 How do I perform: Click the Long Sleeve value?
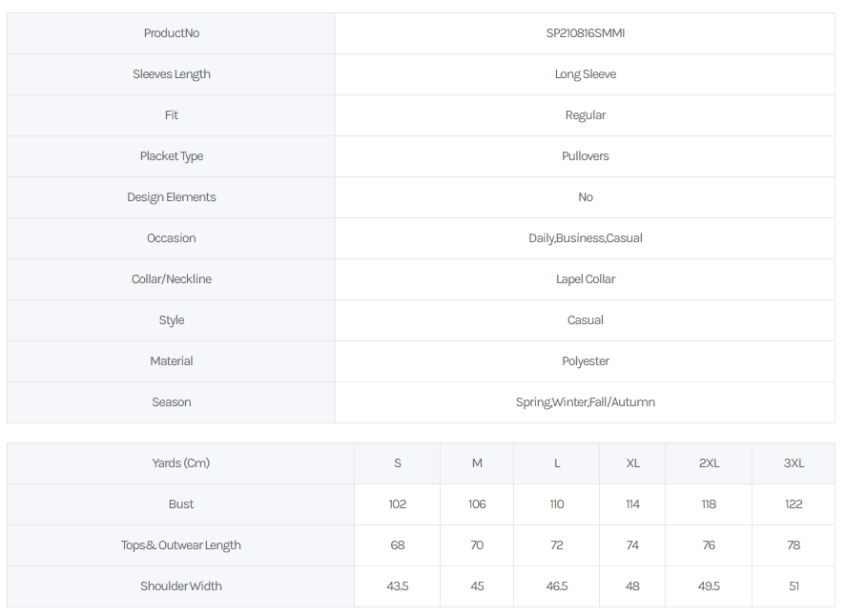tap(585, 74)
